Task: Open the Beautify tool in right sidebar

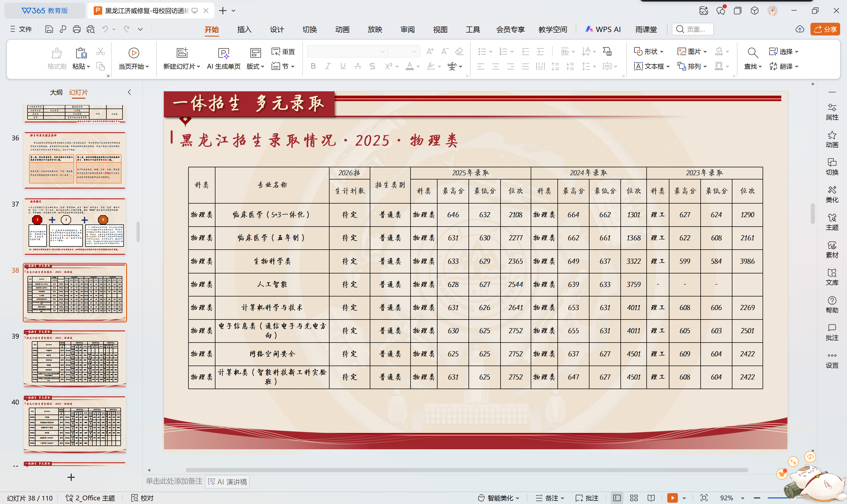Action: click(832, 194)
